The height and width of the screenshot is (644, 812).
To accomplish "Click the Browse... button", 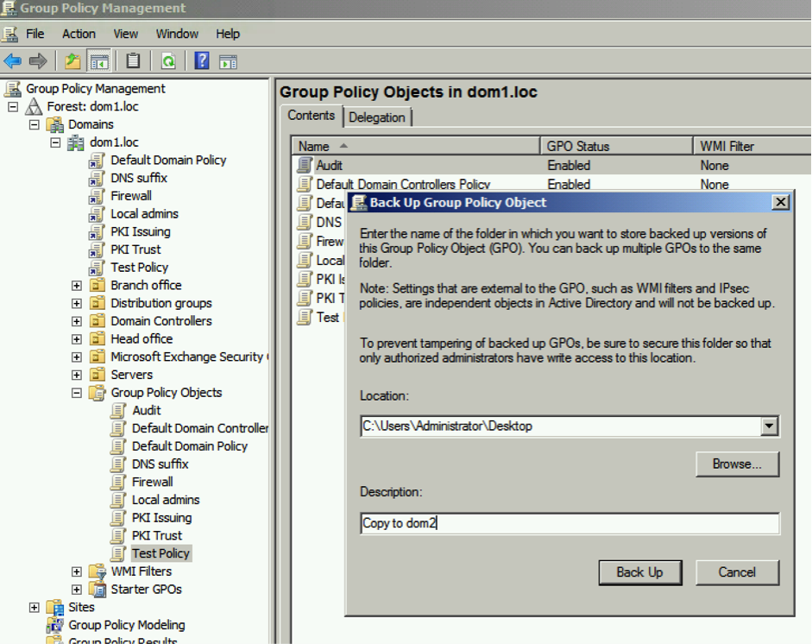I will [x=737, y=464].
